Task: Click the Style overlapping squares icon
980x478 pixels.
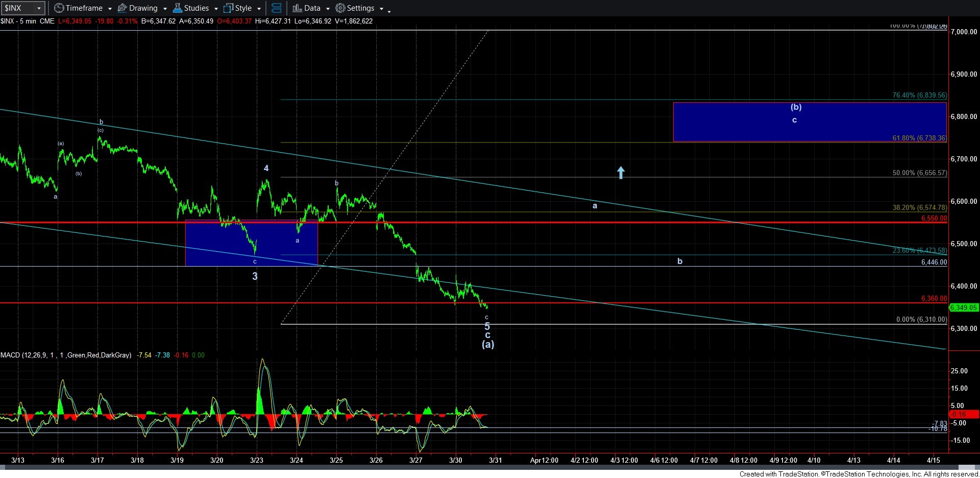Action: point(229,8)
